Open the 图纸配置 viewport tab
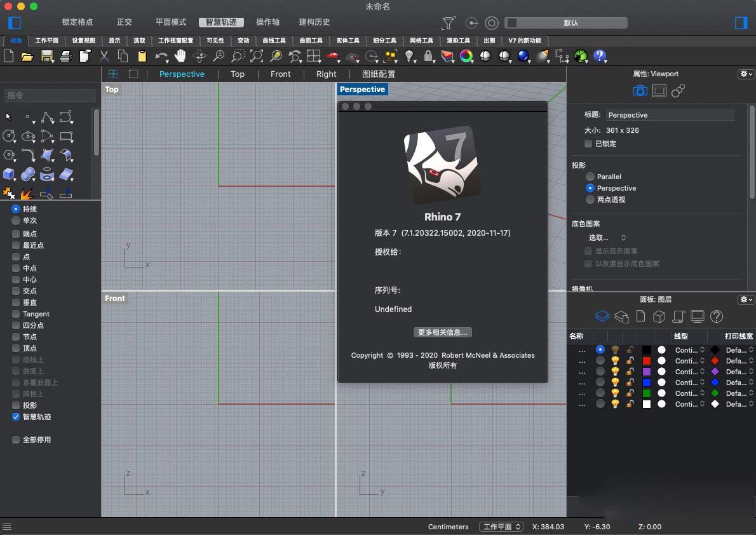The image size is (756, 535). pos(379,74)
